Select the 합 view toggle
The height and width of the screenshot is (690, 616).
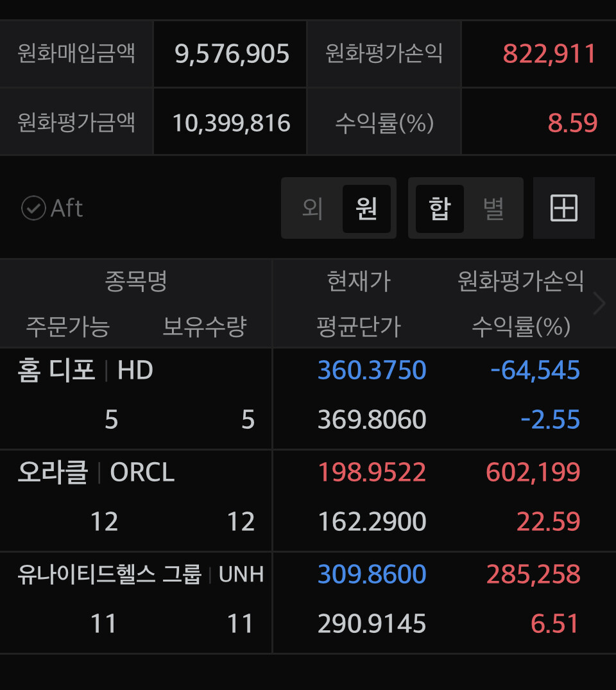440,208
